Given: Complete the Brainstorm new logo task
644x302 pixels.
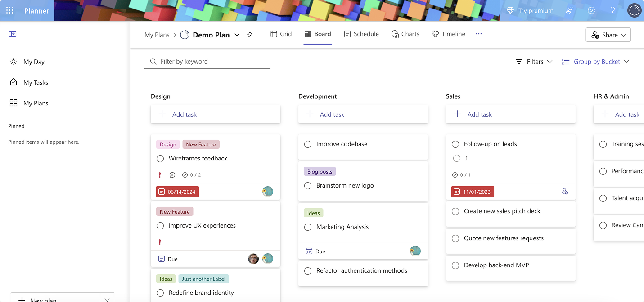Looking at the screenshot, I should (308, 185).
